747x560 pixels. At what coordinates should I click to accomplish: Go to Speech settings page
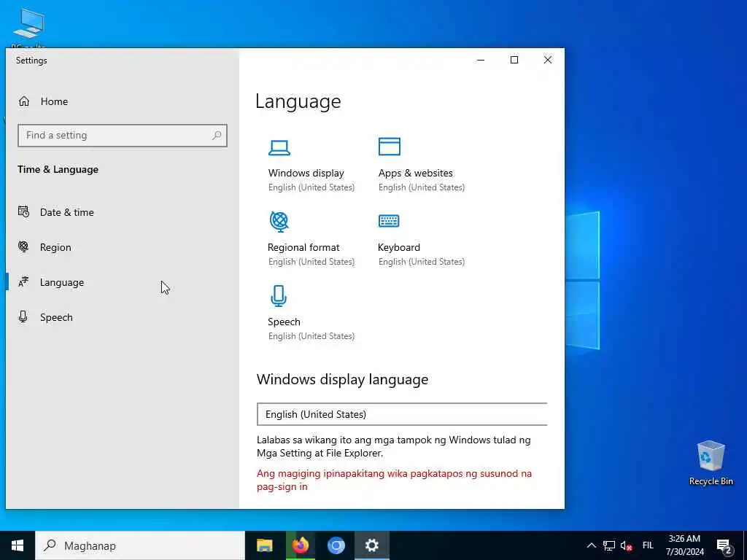click(x=56, y=318)
